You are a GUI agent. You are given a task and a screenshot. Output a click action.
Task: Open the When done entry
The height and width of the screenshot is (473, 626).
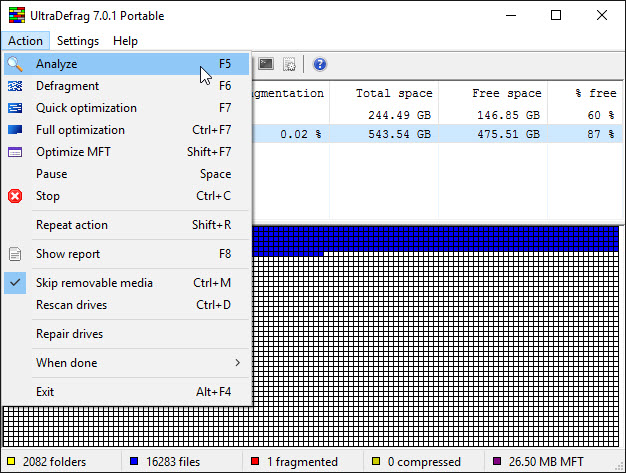pos(127,362)
